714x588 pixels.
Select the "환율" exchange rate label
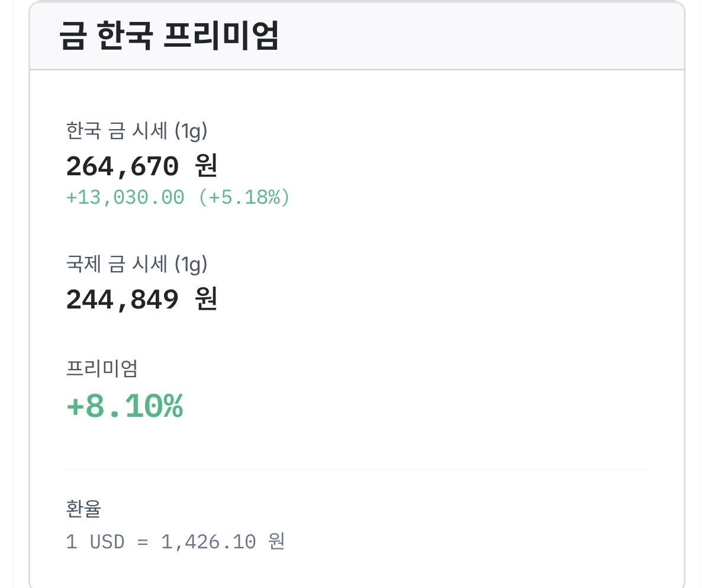coord(84,509)
